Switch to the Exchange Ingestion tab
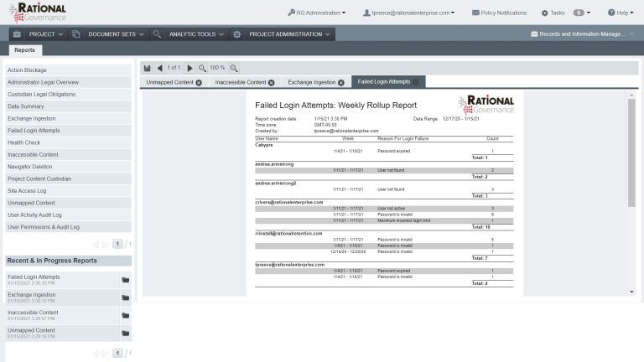 [x=311, y=82]
